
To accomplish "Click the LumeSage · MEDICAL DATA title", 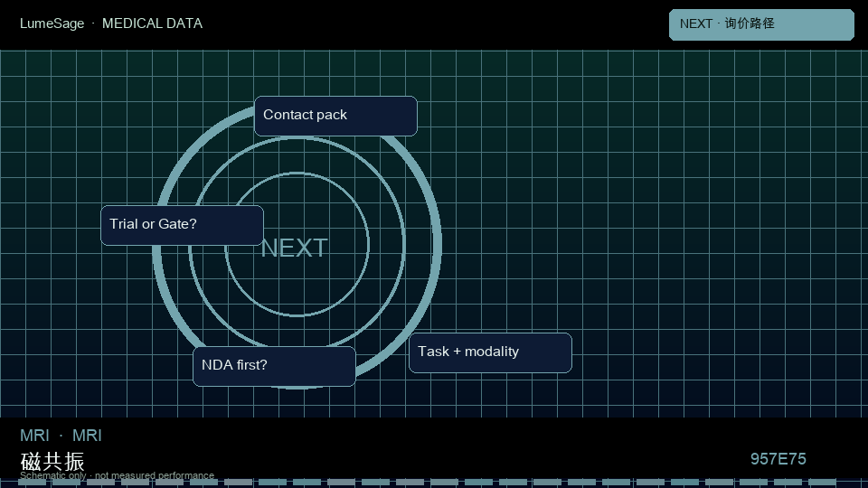I will point(111,23).
